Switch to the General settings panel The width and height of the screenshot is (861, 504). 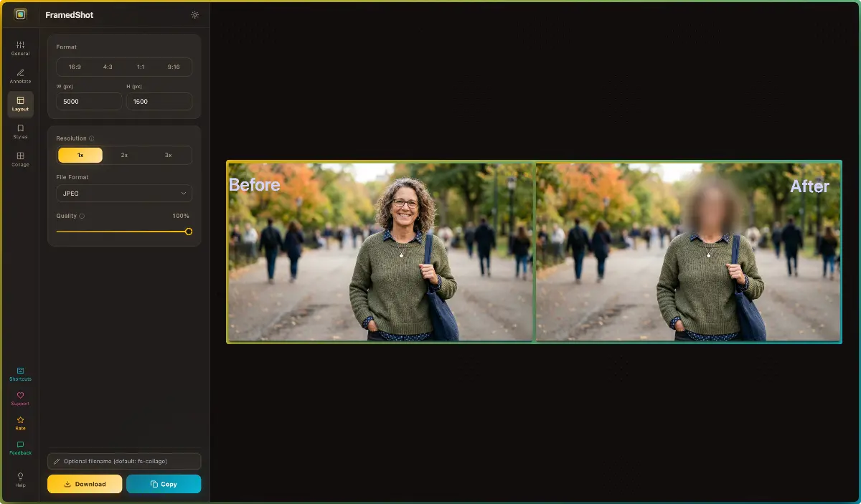point(19,47)
